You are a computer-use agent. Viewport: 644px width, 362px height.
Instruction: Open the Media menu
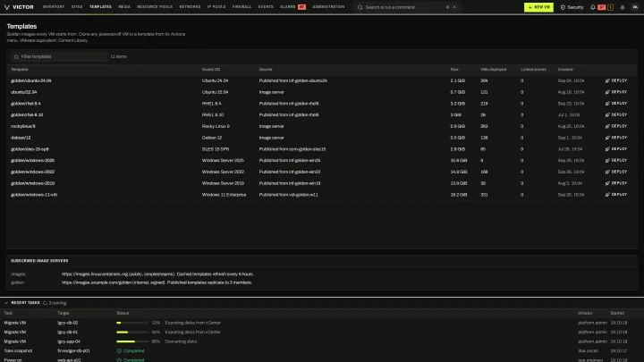pyautogui.click(x=124, y=7)
